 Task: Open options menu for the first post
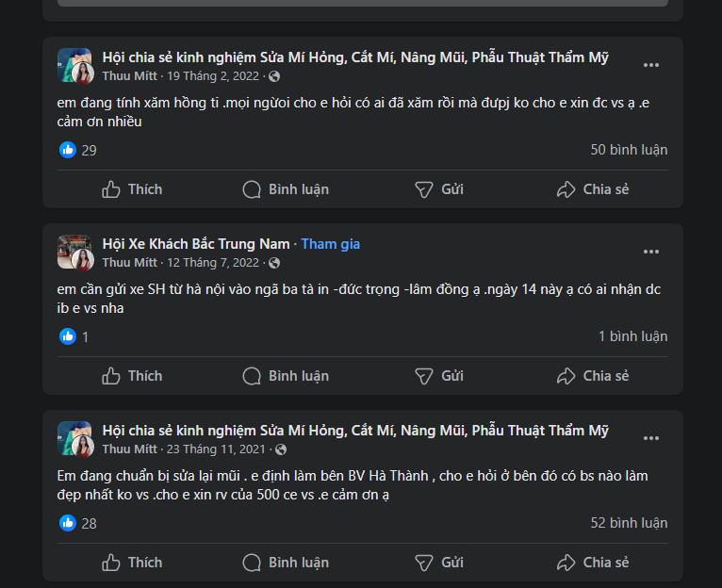651,65
